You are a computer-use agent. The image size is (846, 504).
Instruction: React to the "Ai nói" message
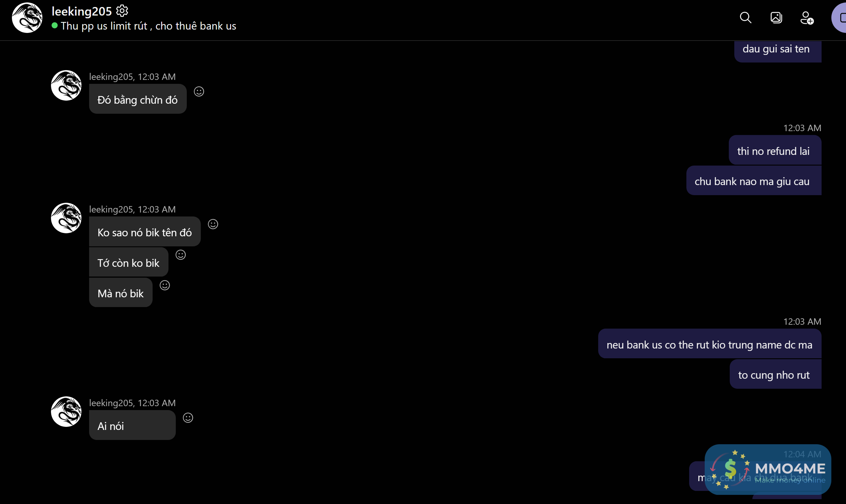[x=188, y=418]
